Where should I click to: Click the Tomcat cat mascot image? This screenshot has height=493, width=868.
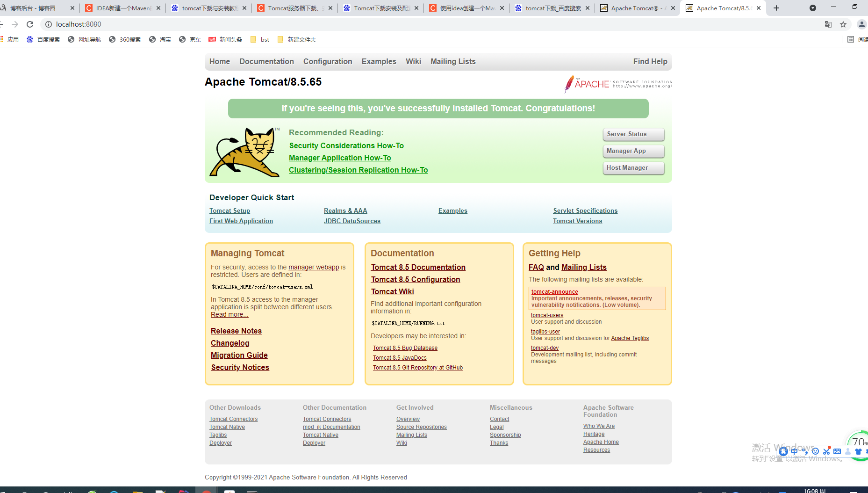[244, 152]
